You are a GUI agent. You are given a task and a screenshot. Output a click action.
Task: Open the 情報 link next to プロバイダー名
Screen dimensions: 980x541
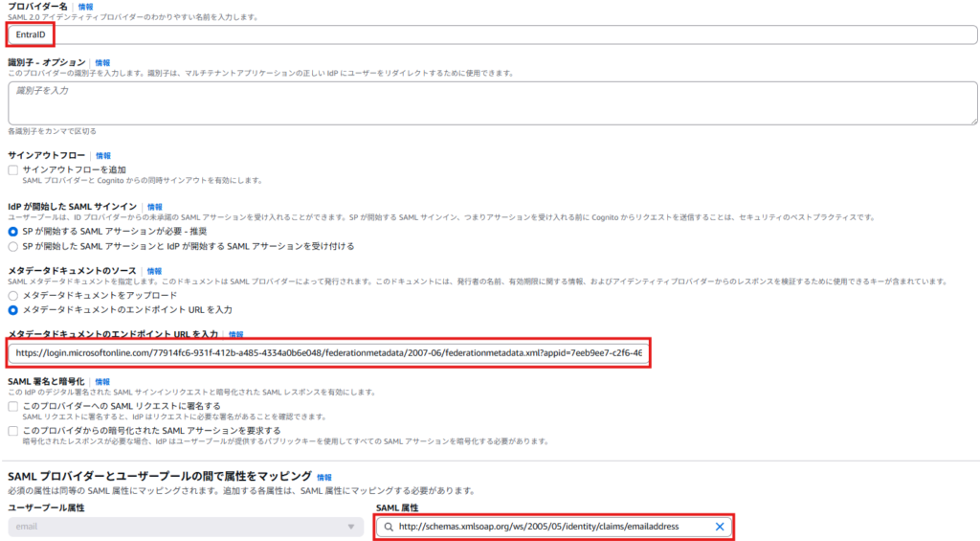86,7
